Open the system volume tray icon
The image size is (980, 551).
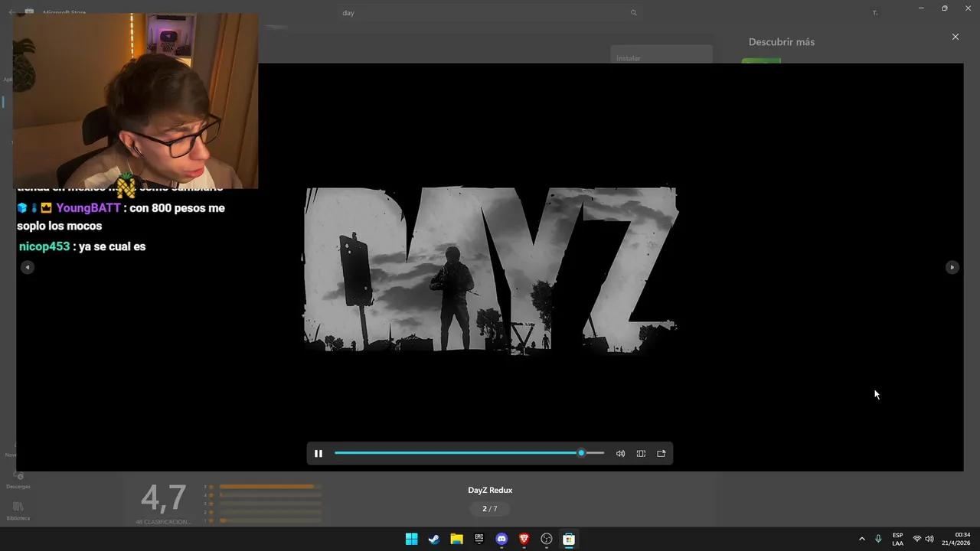tap(929, 539)
